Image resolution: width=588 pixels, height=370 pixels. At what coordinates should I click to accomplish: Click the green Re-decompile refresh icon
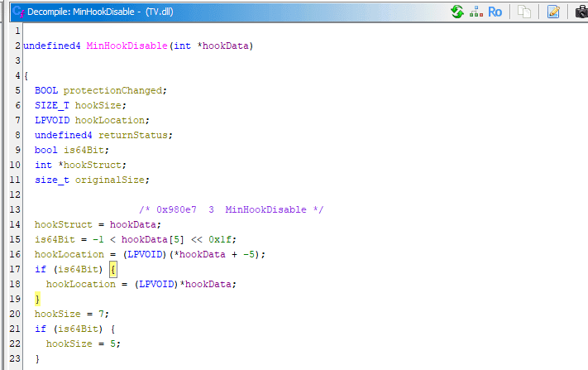coord(457,12)
